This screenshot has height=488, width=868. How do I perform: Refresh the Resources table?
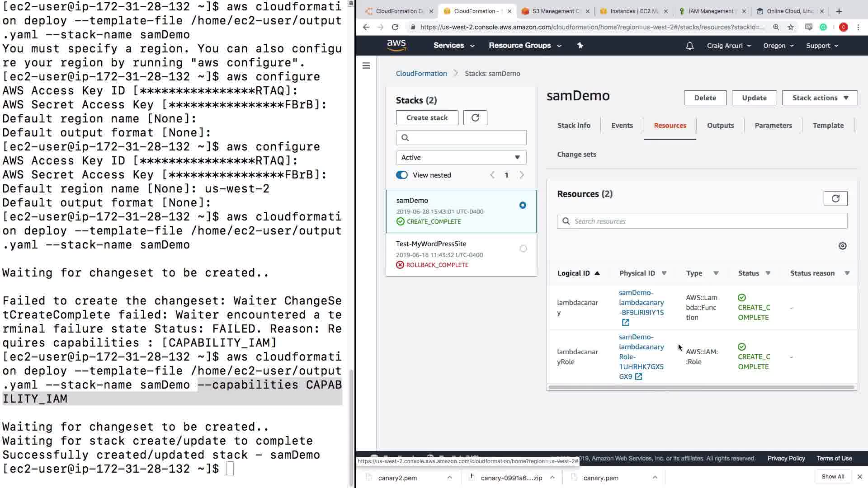835,199
